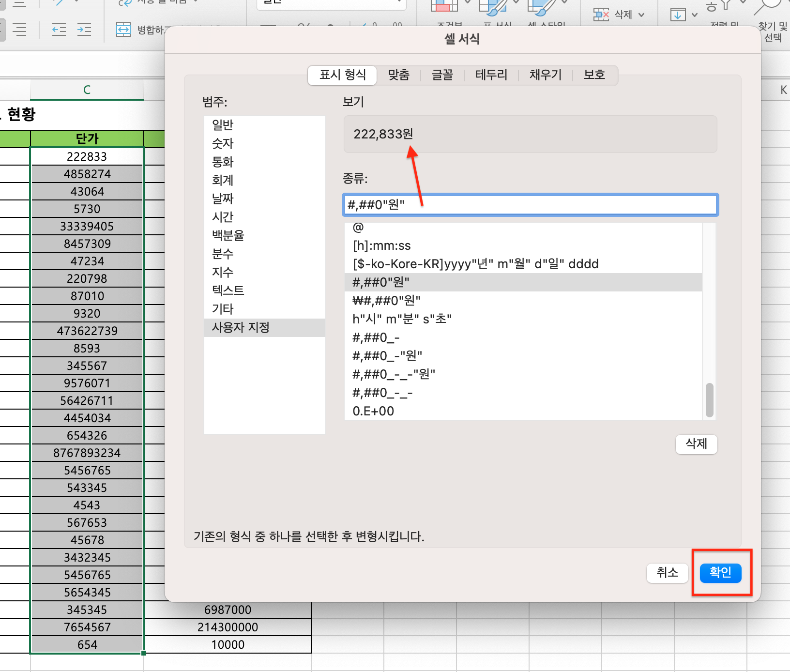Select the 회계 category
Viewport: 790px width, 672px height.
[x=265, y=180]
